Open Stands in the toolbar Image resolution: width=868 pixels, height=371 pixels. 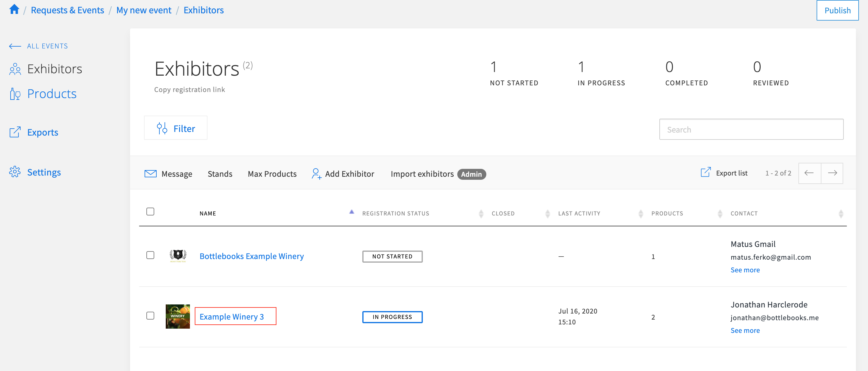click(220, 174)
